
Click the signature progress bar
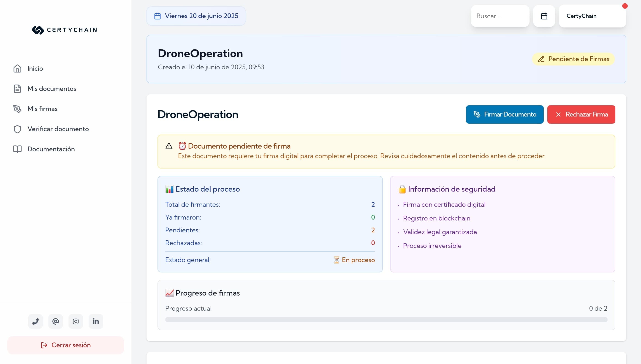pyautogui.click(x=386, y=320)
